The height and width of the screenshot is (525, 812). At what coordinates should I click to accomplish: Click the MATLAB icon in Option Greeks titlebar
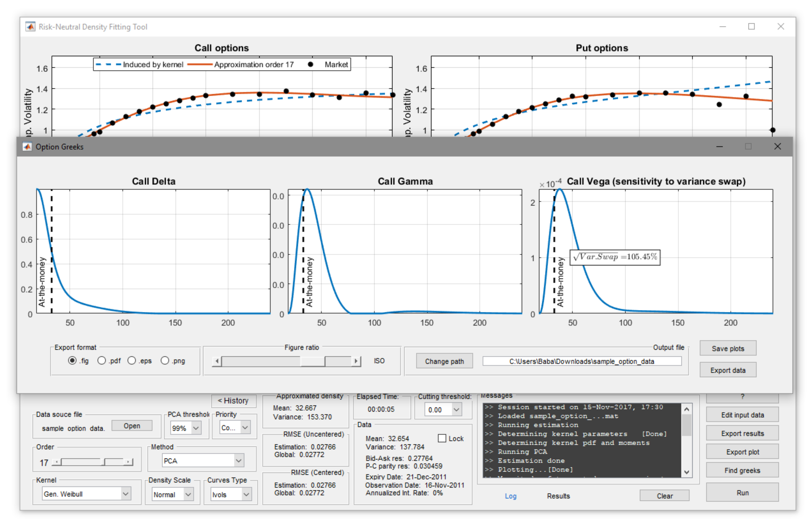tap(27, 147)
